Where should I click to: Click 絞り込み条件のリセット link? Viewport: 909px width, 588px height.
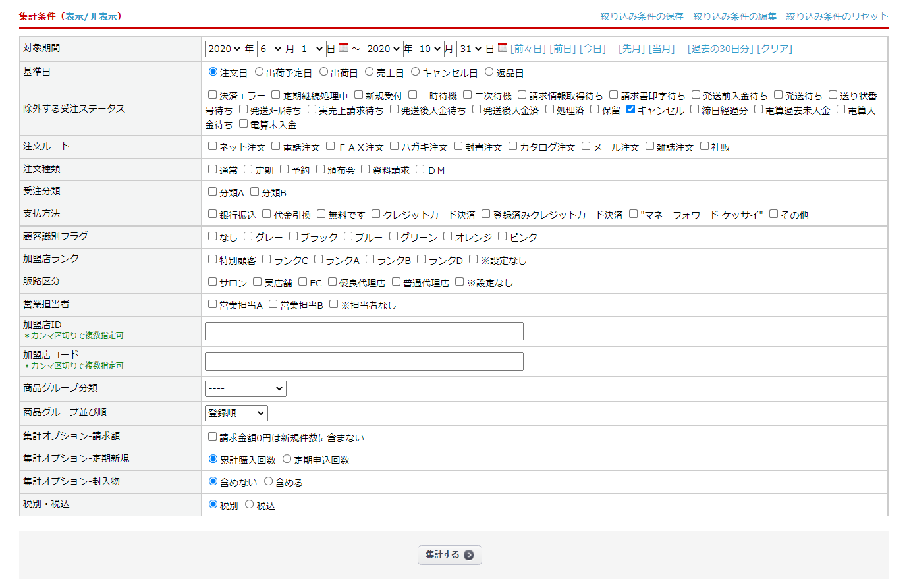(x=837, y=16)
